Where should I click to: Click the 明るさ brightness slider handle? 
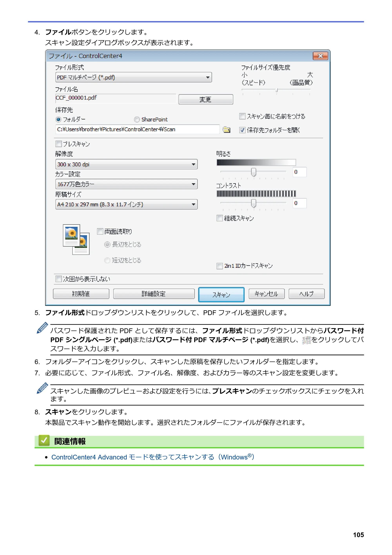click(253, 172)
